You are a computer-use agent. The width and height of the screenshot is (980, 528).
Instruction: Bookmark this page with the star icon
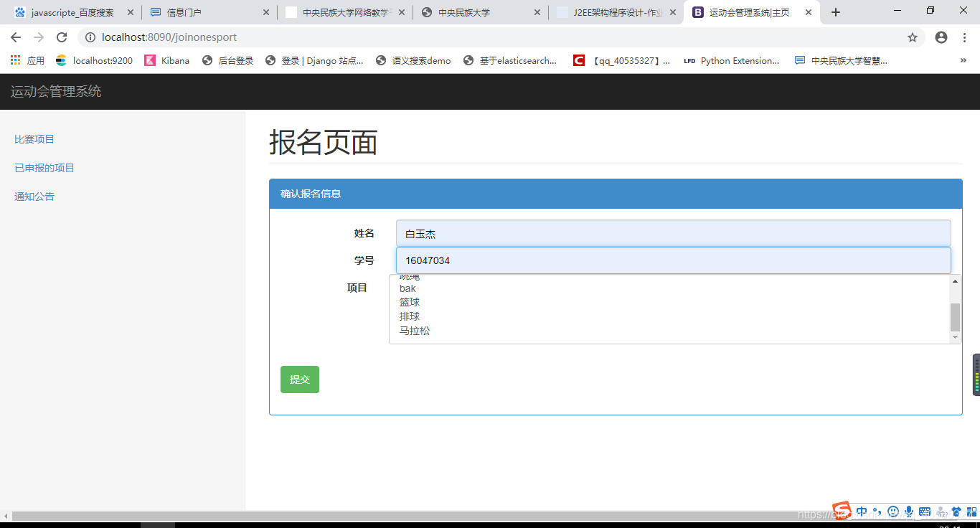913,37
